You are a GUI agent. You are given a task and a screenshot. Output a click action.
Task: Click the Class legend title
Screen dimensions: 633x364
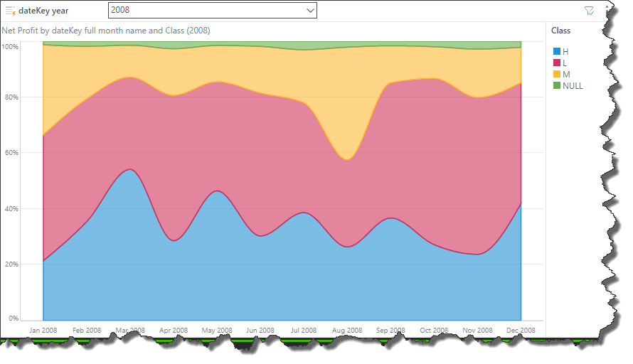(560, 31)
